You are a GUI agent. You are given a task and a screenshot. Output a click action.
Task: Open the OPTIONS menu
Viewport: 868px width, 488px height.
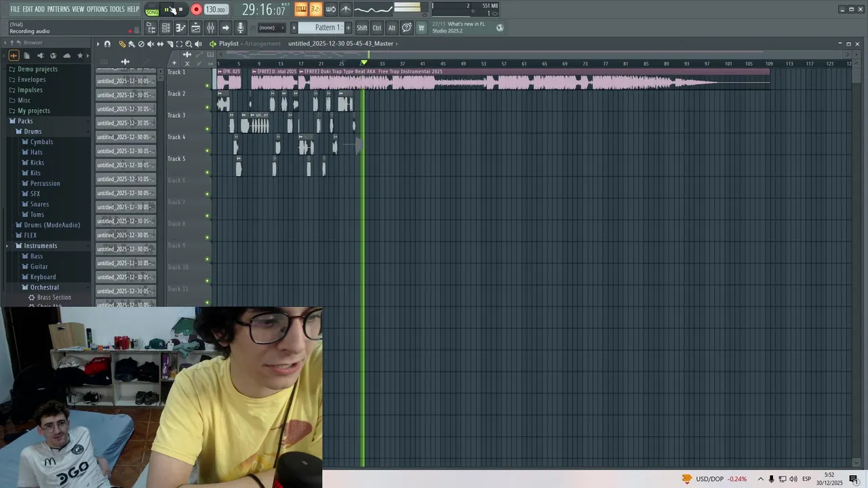97,9
